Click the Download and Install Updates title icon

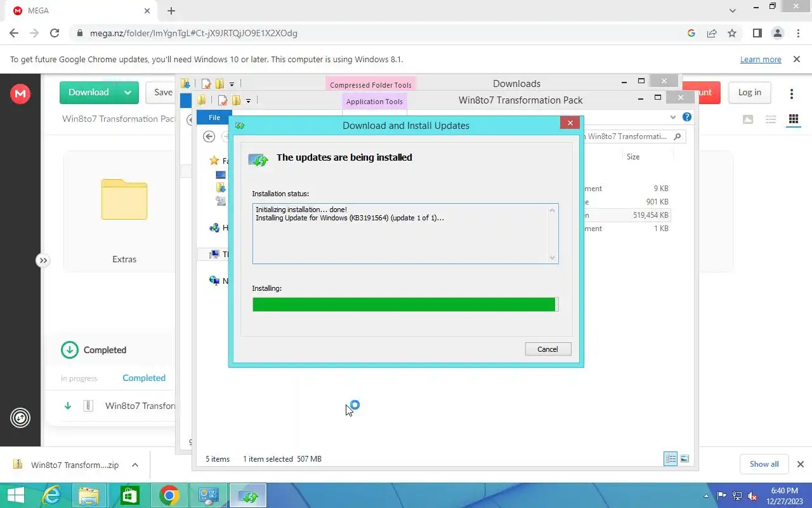pos(240,125)
